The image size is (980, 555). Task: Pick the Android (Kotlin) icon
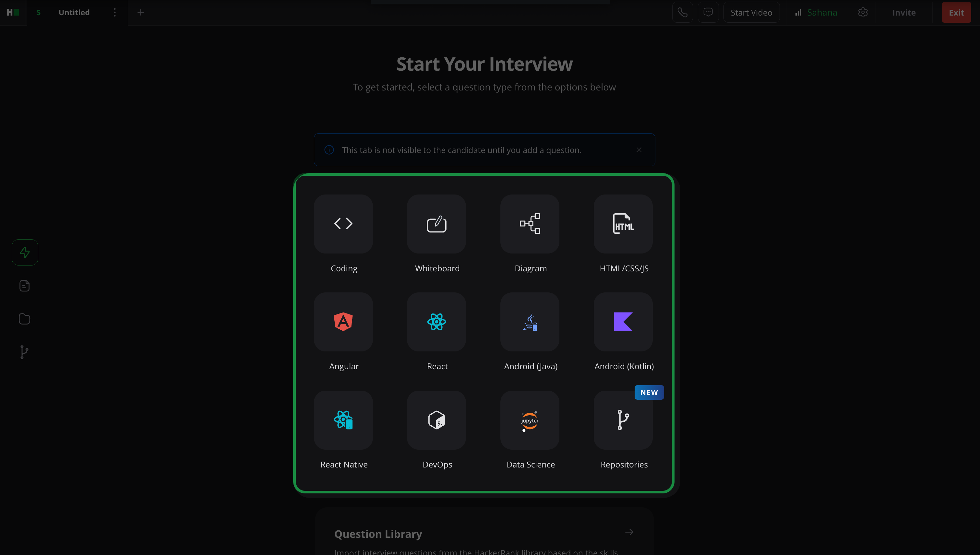point(623,322)
